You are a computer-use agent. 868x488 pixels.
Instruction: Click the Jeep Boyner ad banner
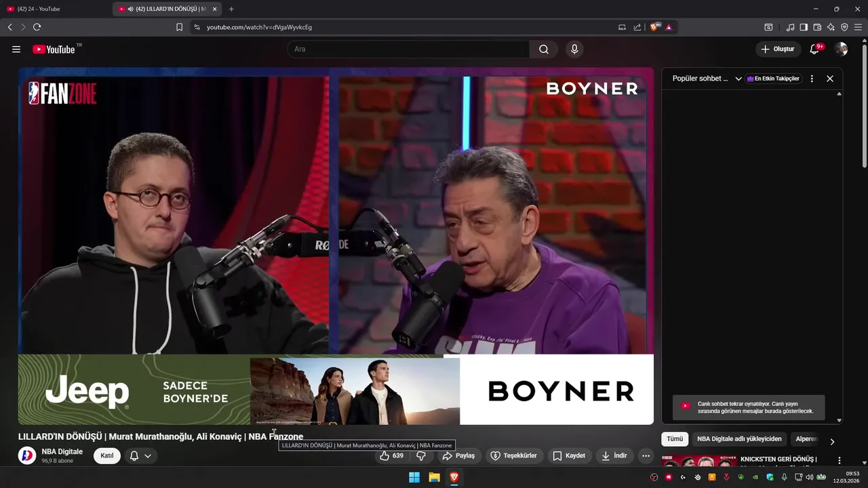click(x=336, y=390)
